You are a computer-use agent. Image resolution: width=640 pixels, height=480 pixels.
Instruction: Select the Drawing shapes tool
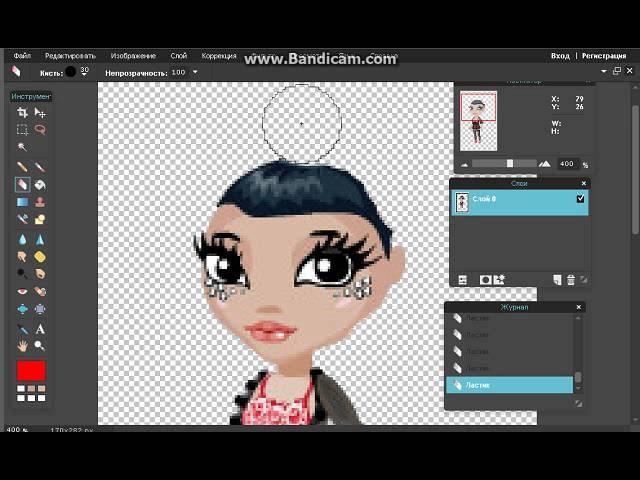click(x=40, y=220)
